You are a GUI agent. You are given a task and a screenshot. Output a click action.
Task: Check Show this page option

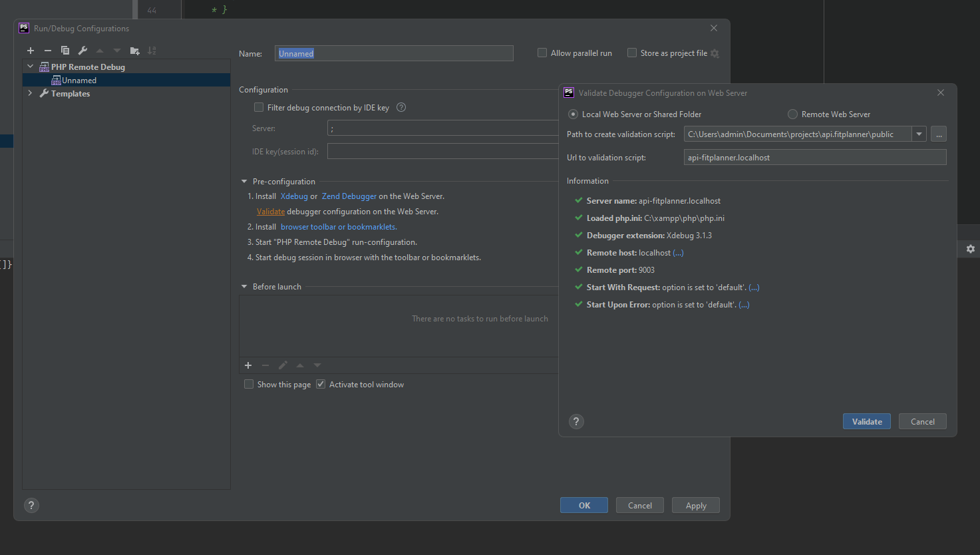tap(249, 384)
